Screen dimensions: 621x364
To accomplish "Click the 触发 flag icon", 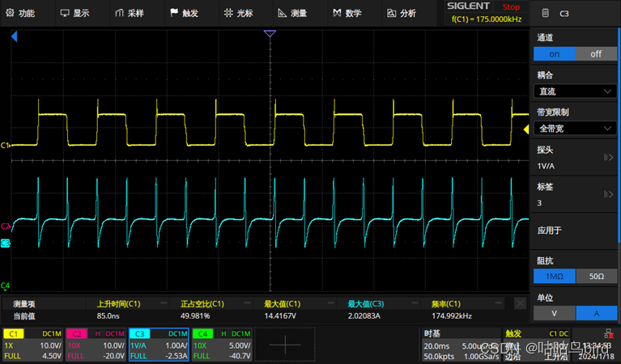I will tap(174, 13).
